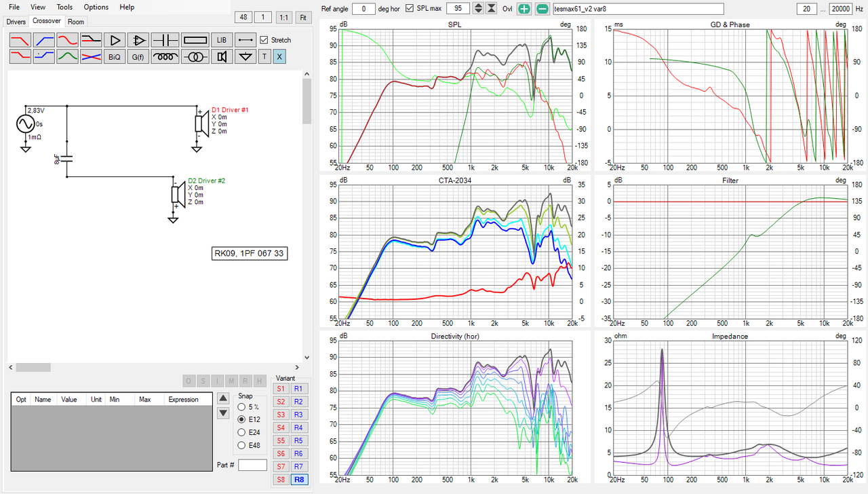Screen dimensions: 868x494
Task: Click the crossed red-blue lines filter icon
Action: coord(91,57)
